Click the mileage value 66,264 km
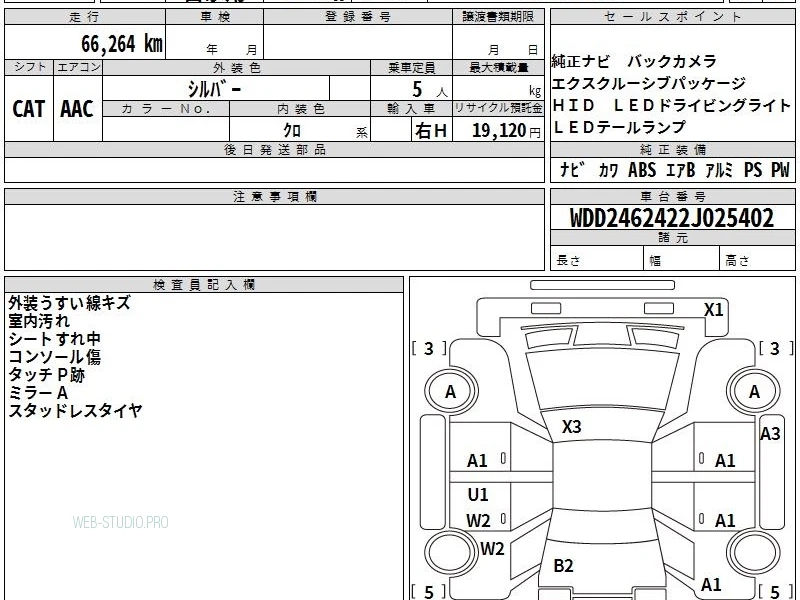 (121, 43)
